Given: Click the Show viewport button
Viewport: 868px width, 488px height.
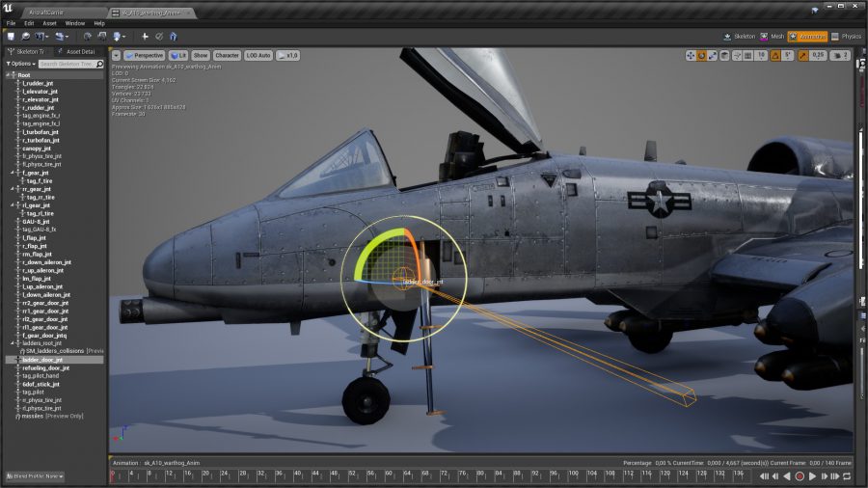Looking at the screenshot, I should 201,55.
